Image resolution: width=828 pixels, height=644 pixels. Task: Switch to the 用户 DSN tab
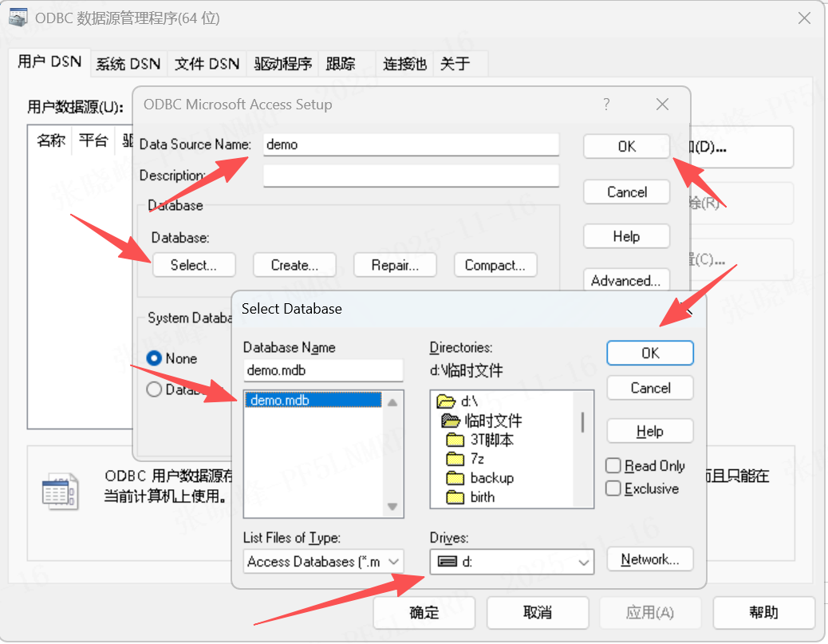coord(49,61)
